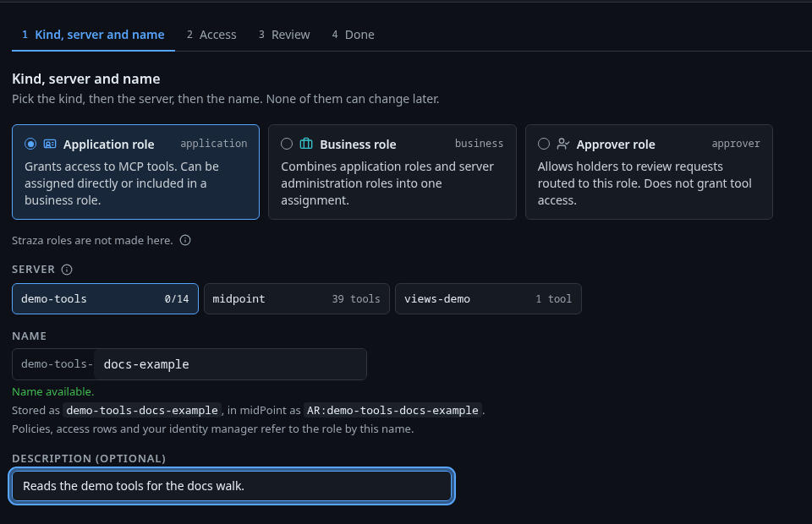
Task: Jump to the Done step tab
Action: click(x=353, y=35)
